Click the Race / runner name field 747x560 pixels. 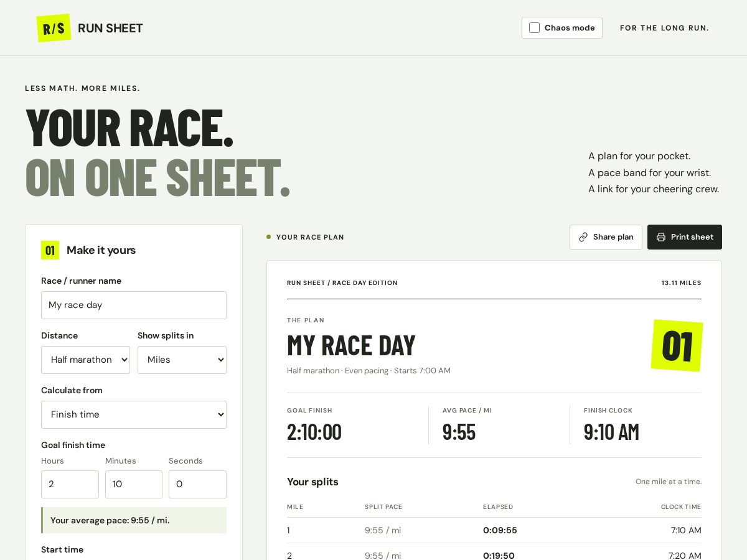(x=134, y=305)
